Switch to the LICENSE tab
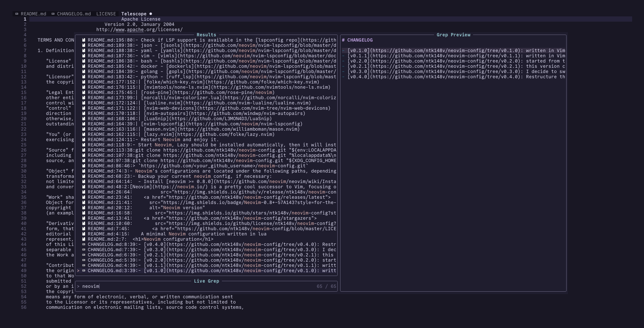This screenshot has width=644, height=328. (x=106, y=14)
